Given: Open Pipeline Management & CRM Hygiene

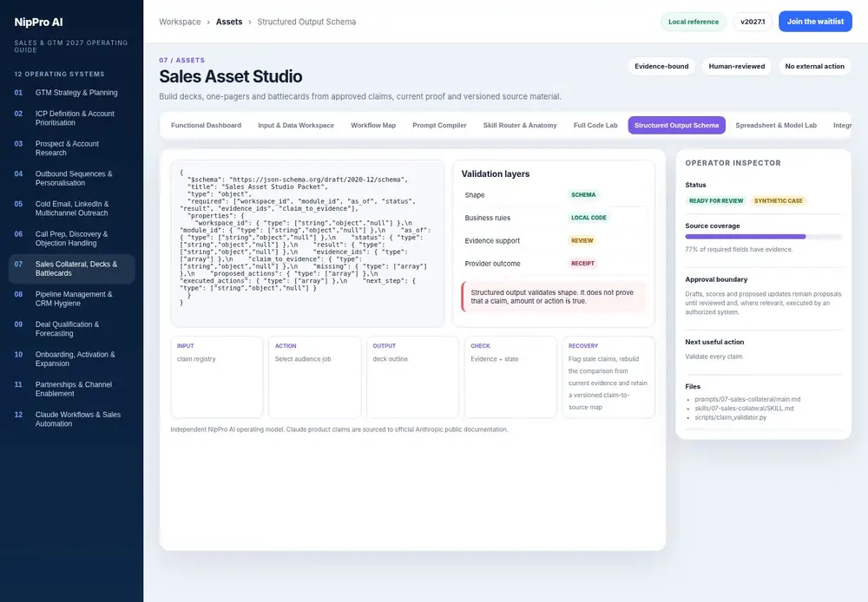Looking at the screenshot, I should tap(71, 298).
